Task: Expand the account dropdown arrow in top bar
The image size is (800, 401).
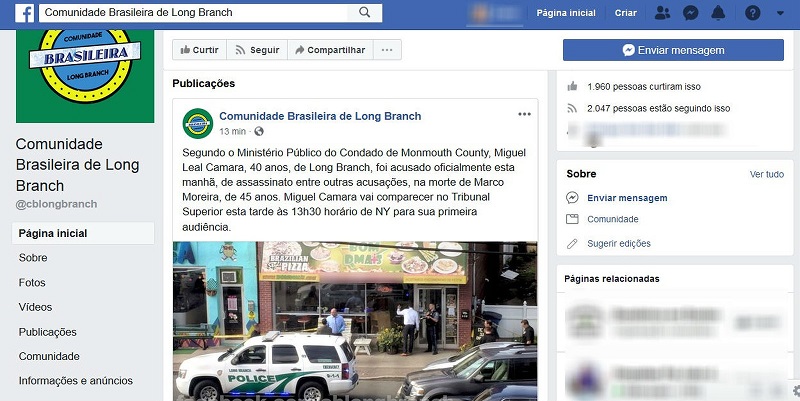Action: (780, 13)
